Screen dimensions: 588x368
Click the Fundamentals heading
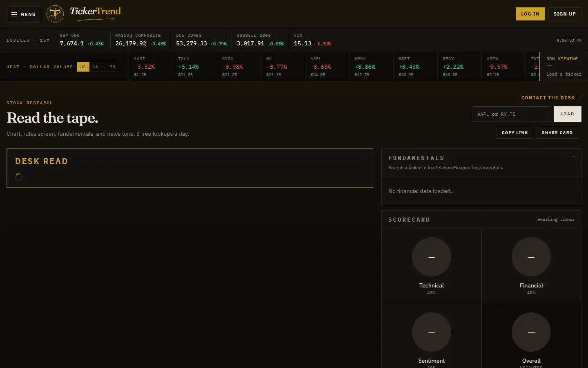(416, 158)
